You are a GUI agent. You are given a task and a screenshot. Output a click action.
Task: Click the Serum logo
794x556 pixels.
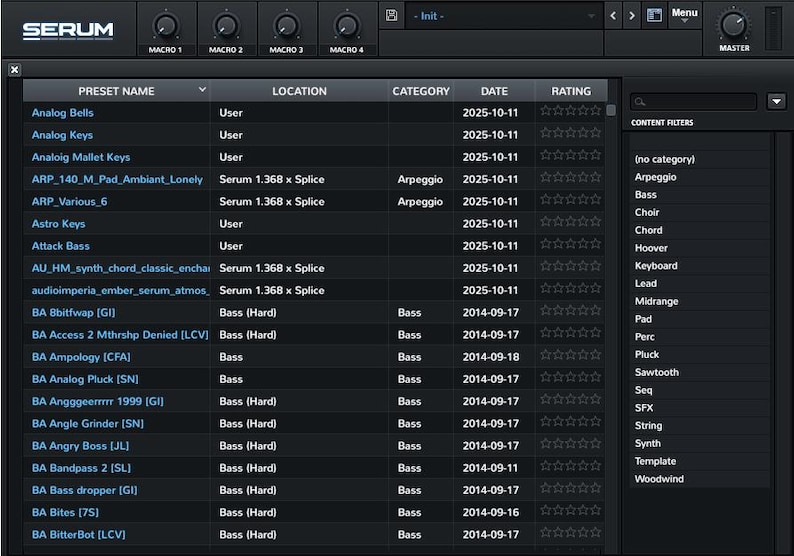point(68,30)
